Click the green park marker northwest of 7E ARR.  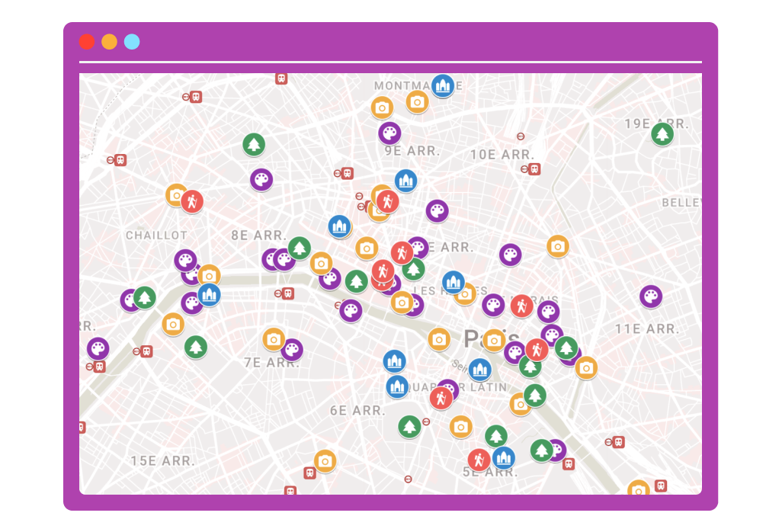(196, 347)
